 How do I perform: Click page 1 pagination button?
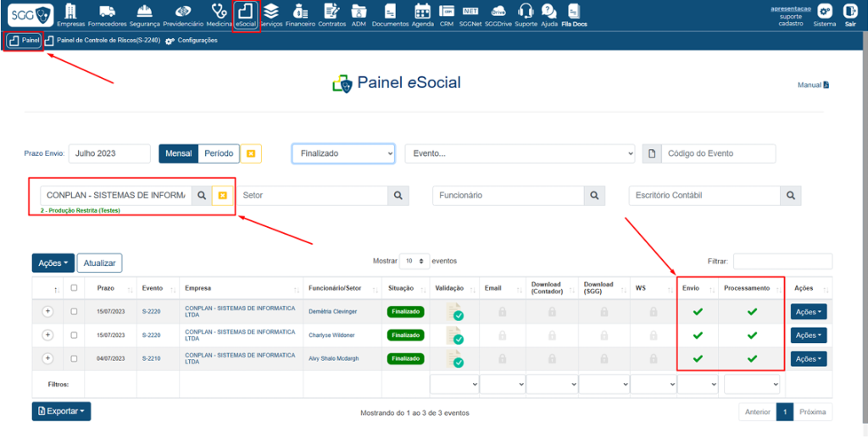(x=784, y=412)
